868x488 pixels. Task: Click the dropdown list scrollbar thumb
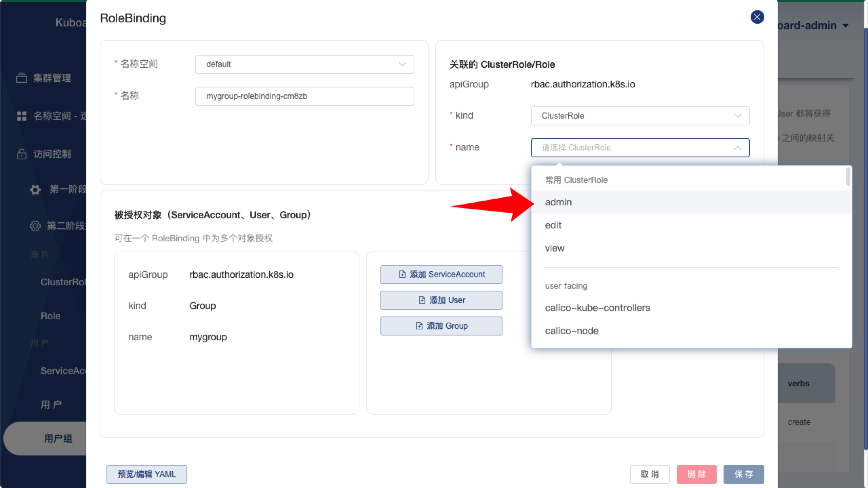[x=848, y=176]
